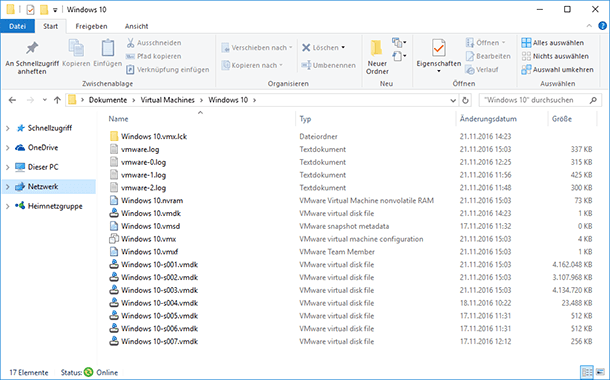610x380 pixels.
Task: Sort by the Größe column header
Action: (562, 119)
